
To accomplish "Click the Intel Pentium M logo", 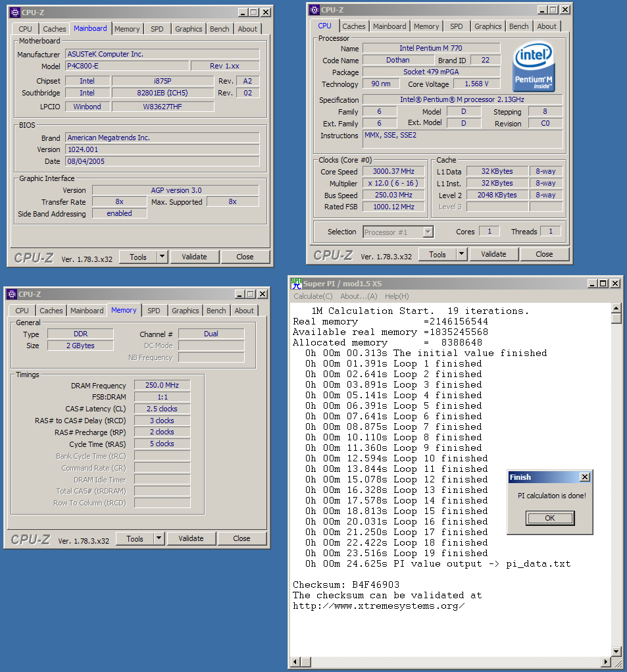I will point(534,66).
